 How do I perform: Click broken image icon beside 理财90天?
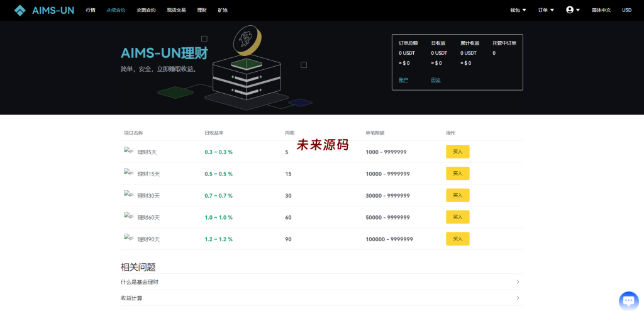(x=129, y=238)
